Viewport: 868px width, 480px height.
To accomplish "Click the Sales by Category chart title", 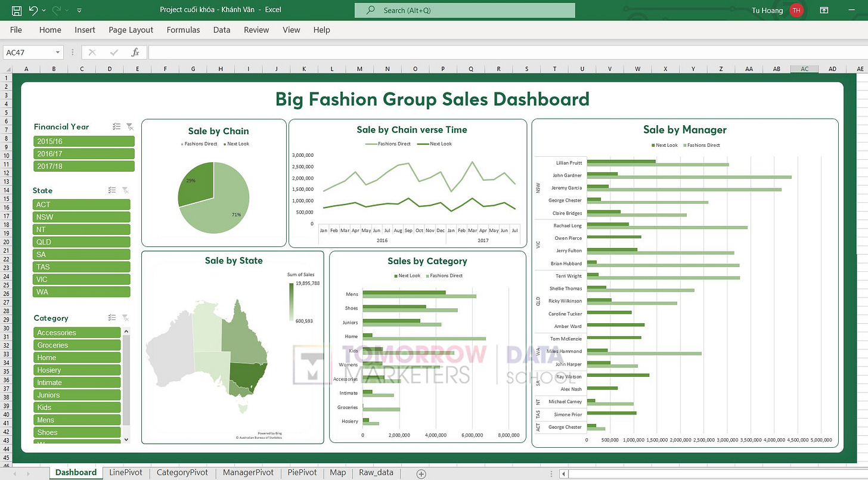I will [427, 261].
